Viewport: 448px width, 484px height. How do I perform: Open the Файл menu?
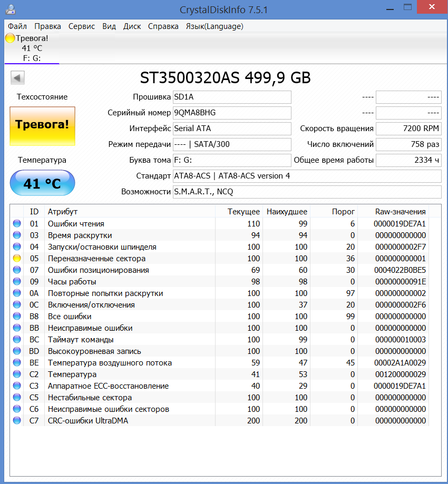click(x=17, y=26)
